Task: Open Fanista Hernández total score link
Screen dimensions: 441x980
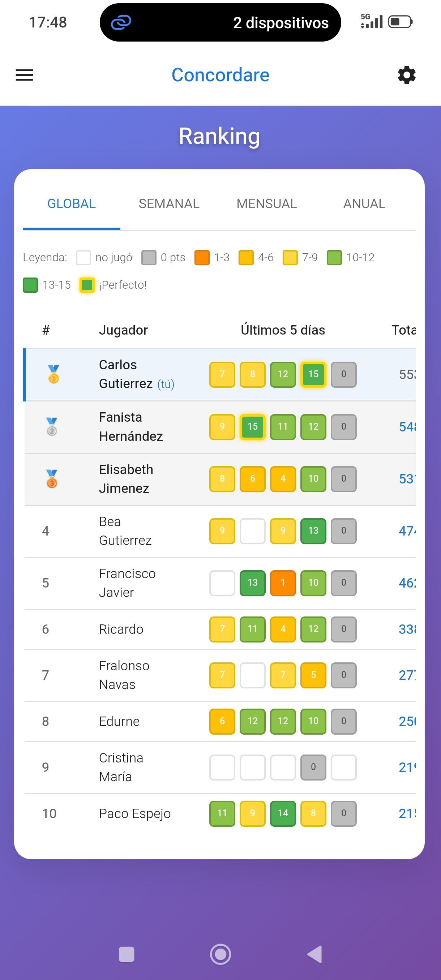Action: coord(407,427)
